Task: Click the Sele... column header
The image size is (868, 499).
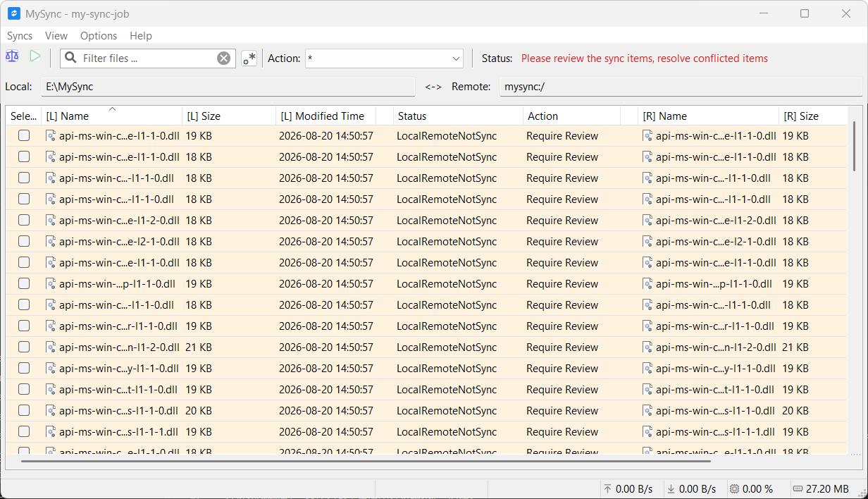Action: pos(23,116)
